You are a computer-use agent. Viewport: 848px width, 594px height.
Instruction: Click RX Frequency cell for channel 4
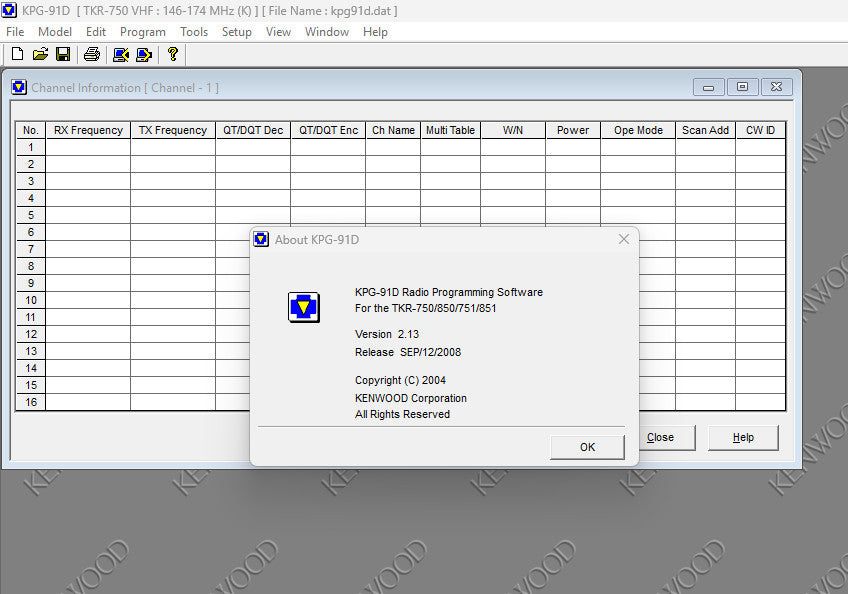[x=88, y=199]
